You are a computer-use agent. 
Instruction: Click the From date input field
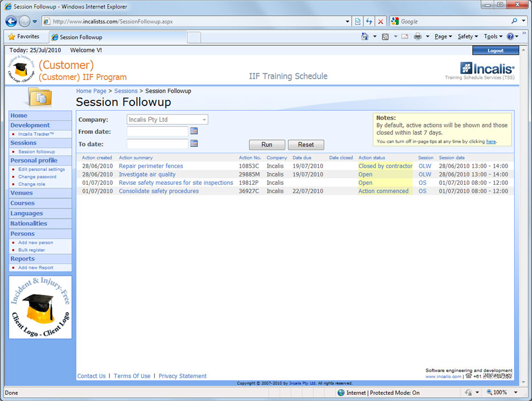coord(157,132)
